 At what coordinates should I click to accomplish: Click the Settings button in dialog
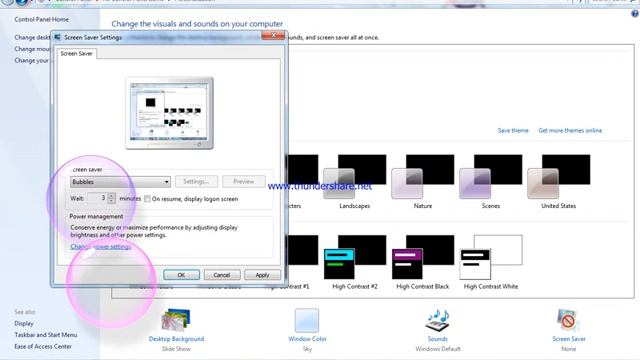[196, 182]
